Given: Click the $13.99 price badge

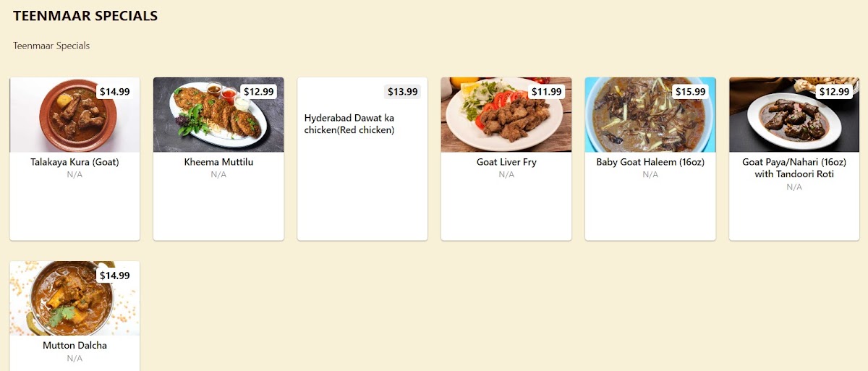Looking at the screenshot, I should click(x=402, y=92).
